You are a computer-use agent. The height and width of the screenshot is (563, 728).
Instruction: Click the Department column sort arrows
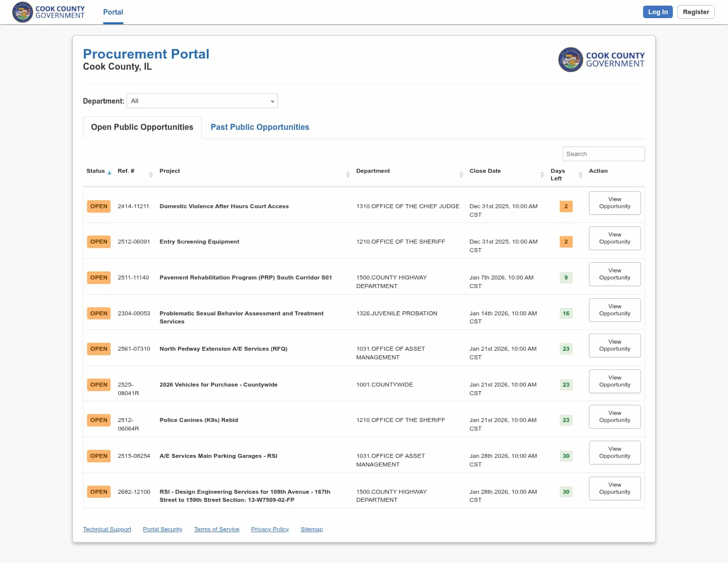pos(461,174)
